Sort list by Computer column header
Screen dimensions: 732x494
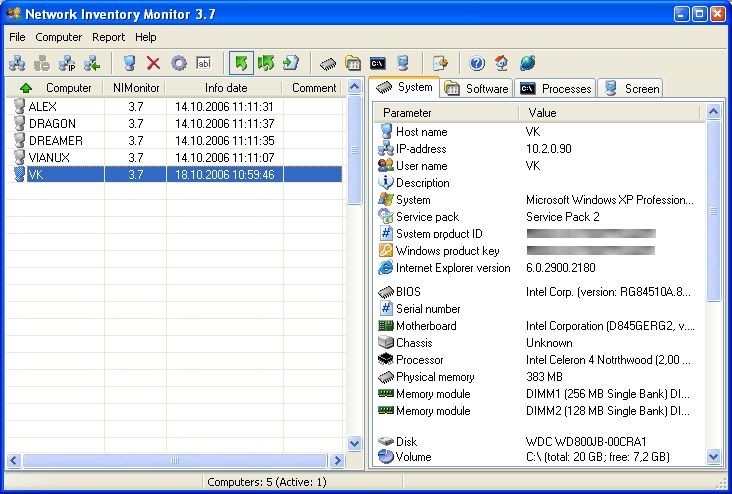point(68,88)
